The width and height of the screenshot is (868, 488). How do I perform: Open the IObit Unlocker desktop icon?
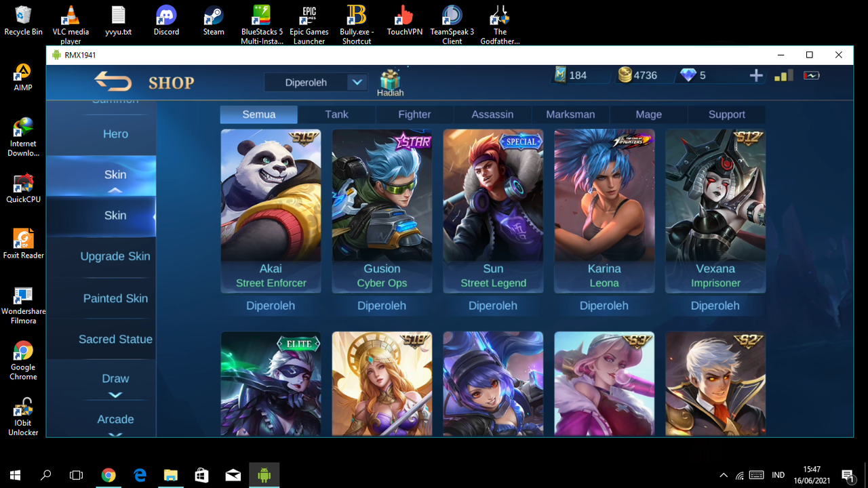click(23, 417)
